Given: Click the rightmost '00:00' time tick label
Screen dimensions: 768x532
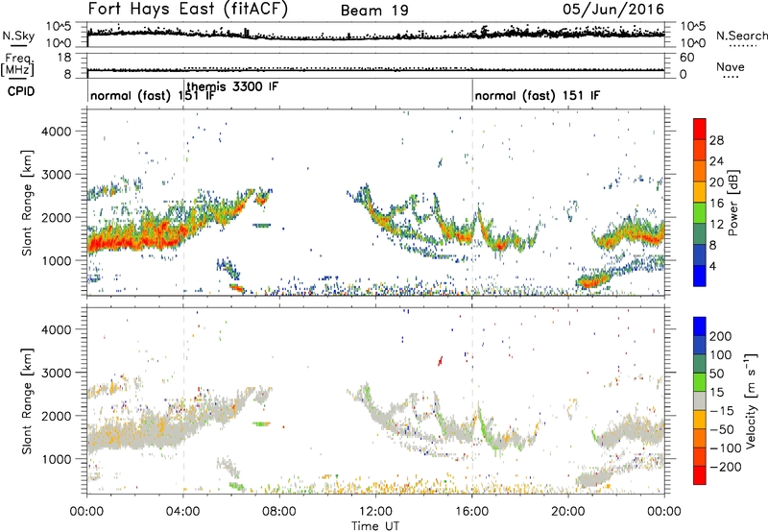Looking at the screenshot, I should (664, 512).
